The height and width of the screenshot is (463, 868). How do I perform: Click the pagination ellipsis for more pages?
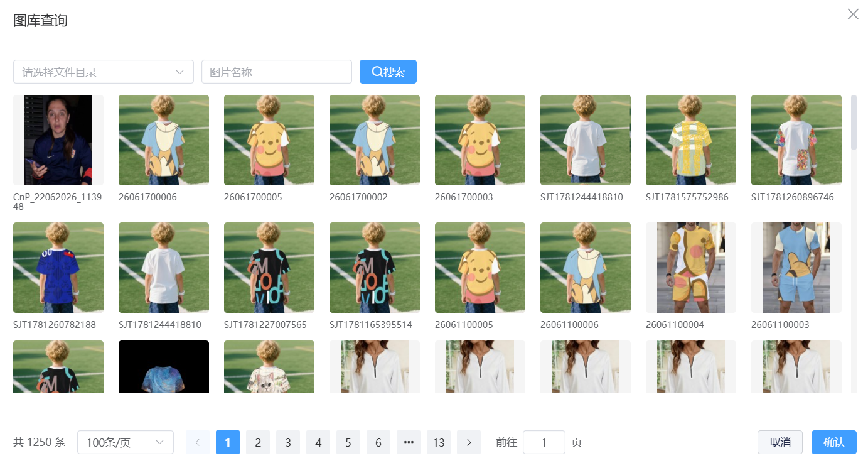(409, 442)
